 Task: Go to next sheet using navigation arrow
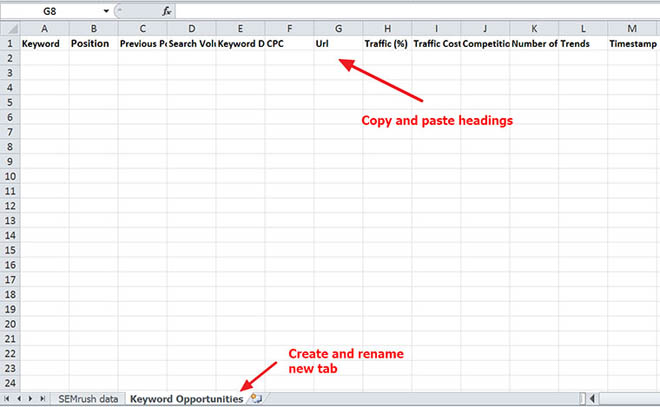click(x=32, y=398)
